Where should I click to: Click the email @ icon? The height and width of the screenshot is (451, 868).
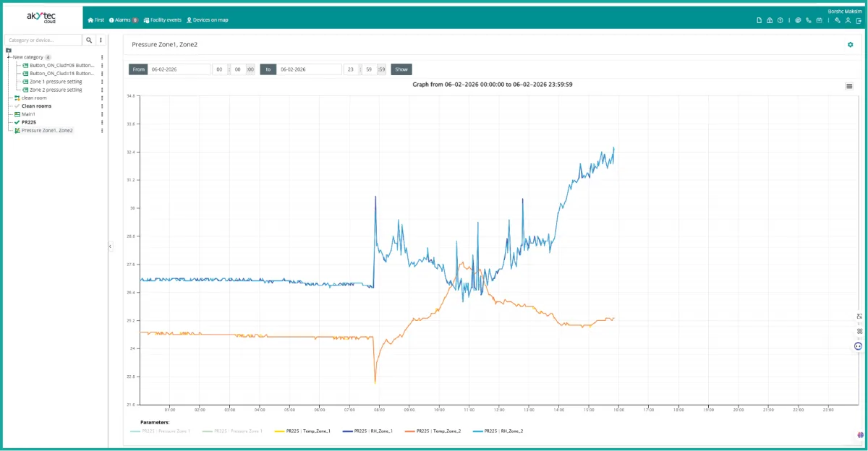pos(798,20)
